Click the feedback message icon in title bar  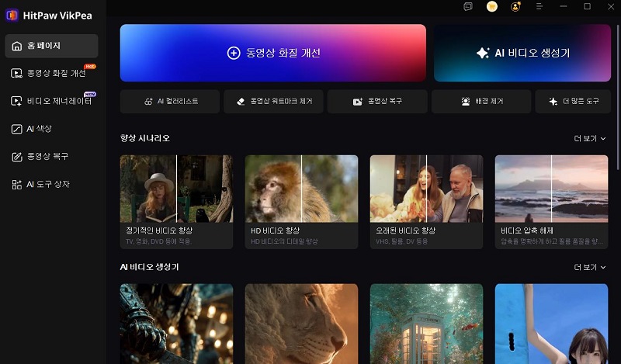468,7
